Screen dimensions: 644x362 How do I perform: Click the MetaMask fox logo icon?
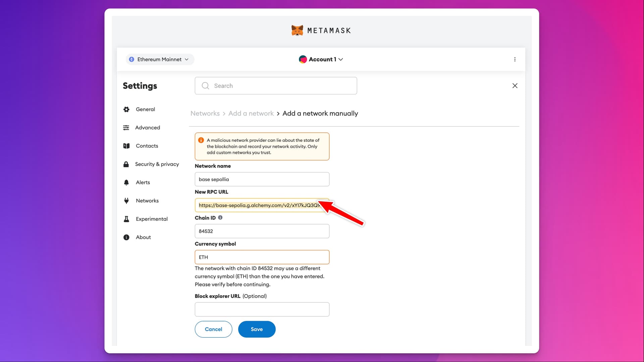(297, 30)
